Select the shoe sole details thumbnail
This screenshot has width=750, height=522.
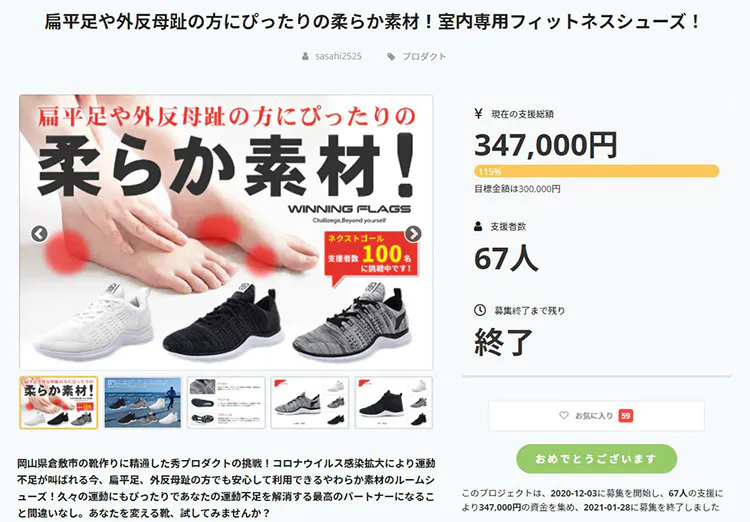226,402
